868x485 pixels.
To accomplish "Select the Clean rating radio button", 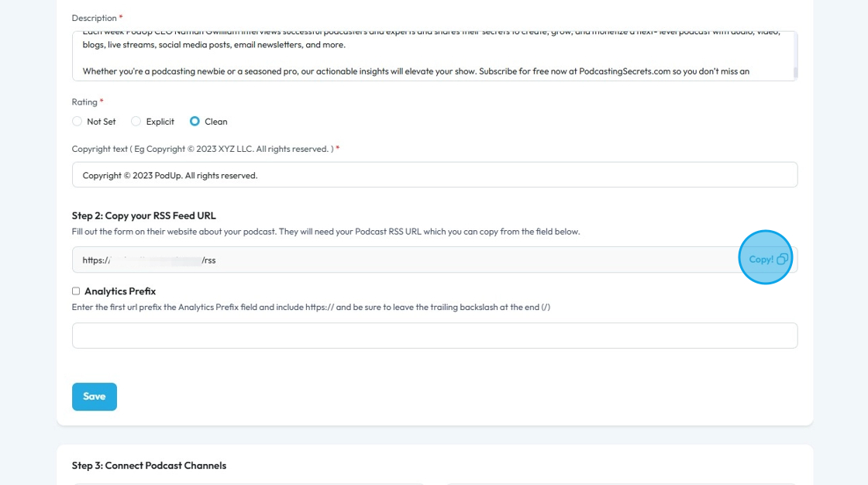I will [195, 122].
